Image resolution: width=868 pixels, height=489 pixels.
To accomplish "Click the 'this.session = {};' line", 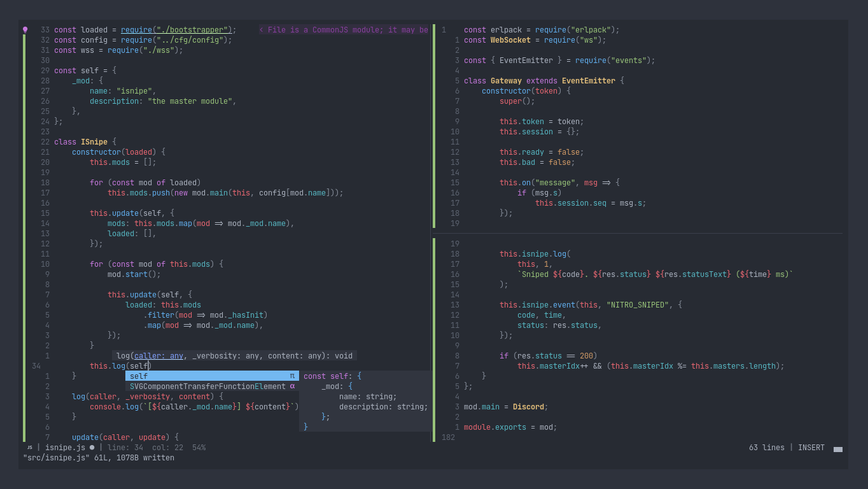I will pyautogui.click(x=540, y=131).
